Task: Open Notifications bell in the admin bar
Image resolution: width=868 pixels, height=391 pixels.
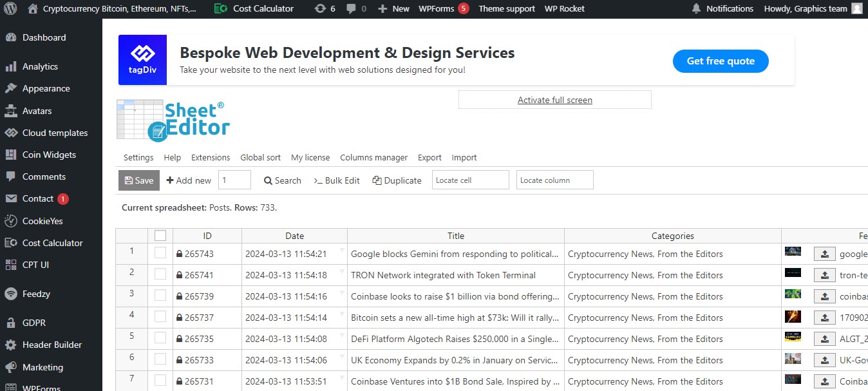Action: 696,9
